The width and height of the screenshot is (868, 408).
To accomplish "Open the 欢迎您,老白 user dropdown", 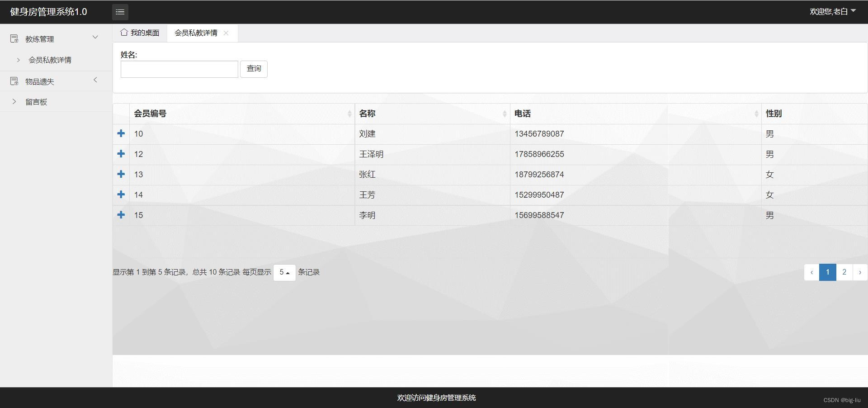I will coord(833,11).
